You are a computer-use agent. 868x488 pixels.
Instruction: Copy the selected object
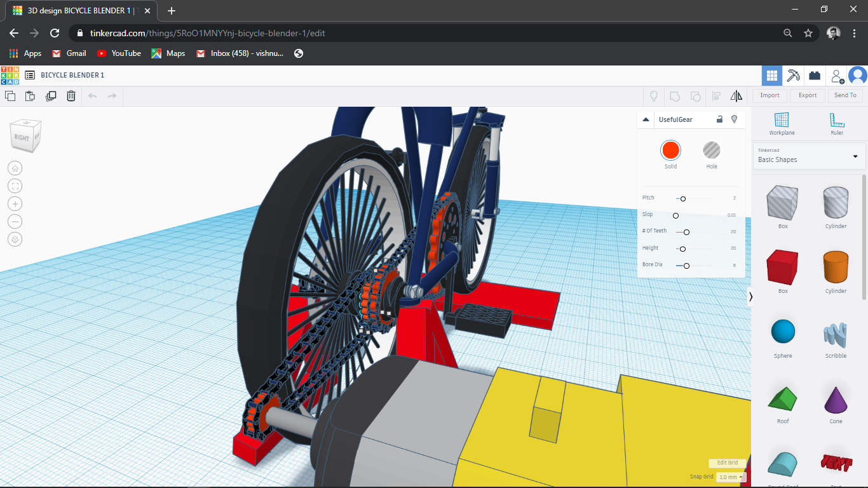point(10,96)
